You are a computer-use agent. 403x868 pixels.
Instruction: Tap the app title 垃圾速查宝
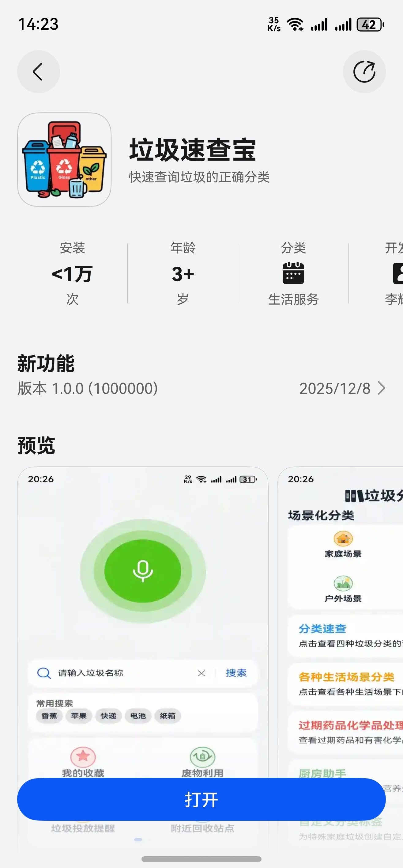point(193,150)
